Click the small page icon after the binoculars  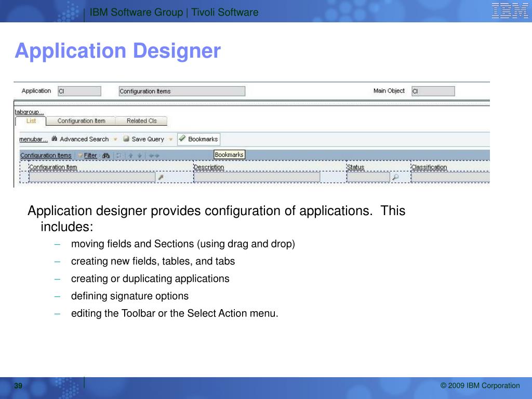119,155
